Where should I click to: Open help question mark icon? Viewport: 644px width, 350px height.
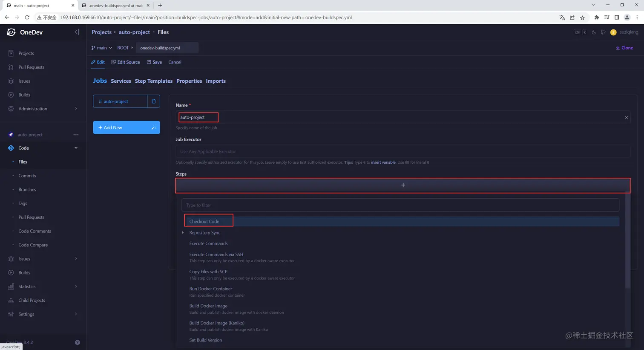78,342
